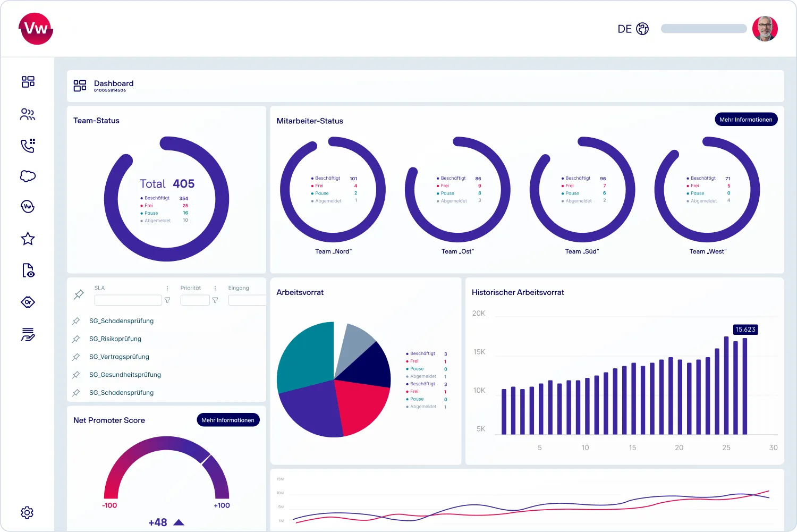This screenshot has height=532, width=797.
Task: Open the users icon in the sidebar
Action: point(28,114)
